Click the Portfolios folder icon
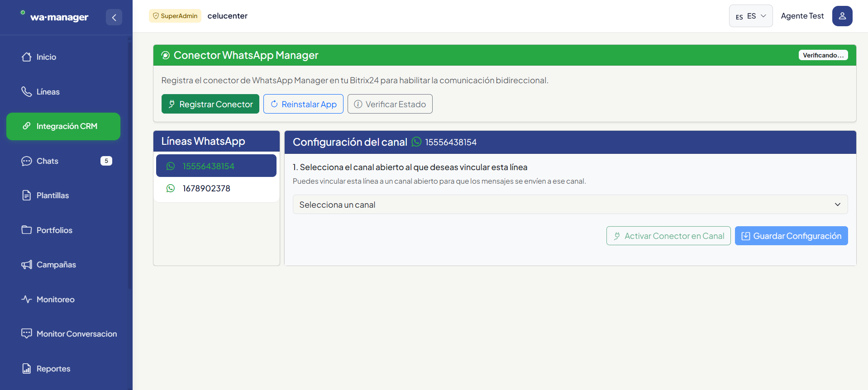Viewport: 868px width, 390px height. [x=27, y=230]
